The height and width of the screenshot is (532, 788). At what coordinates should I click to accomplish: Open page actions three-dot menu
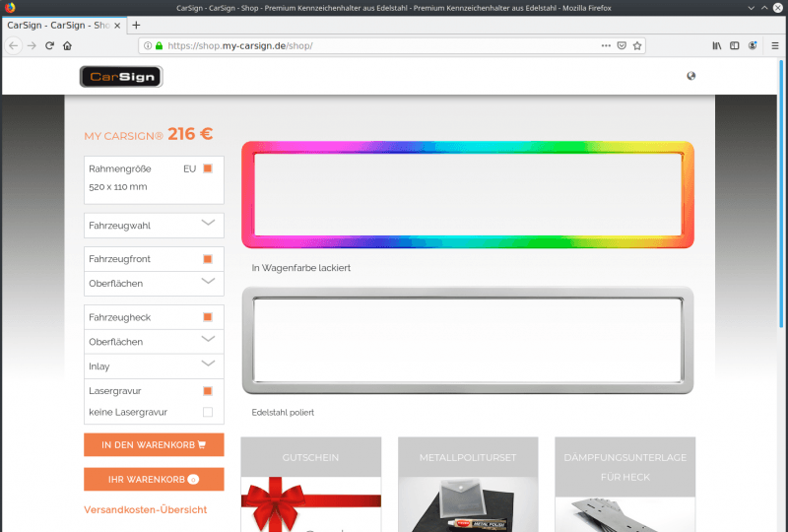[606, 45]
